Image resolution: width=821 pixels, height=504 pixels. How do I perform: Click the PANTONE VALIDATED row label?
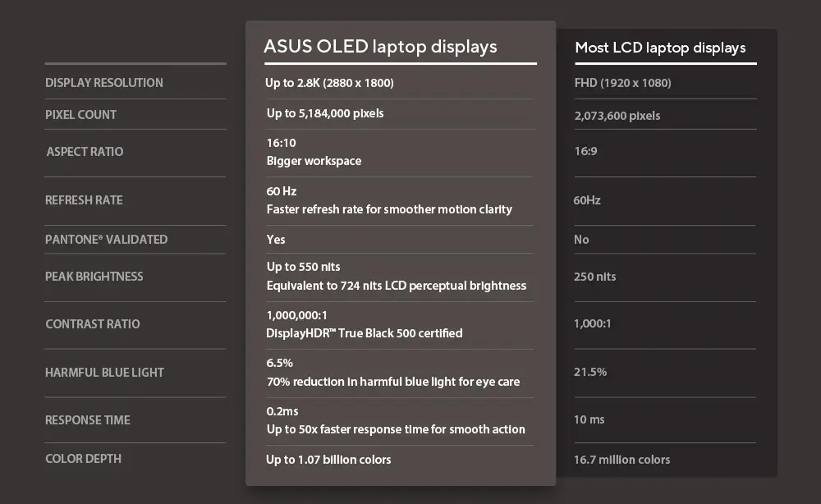[106, 240]
